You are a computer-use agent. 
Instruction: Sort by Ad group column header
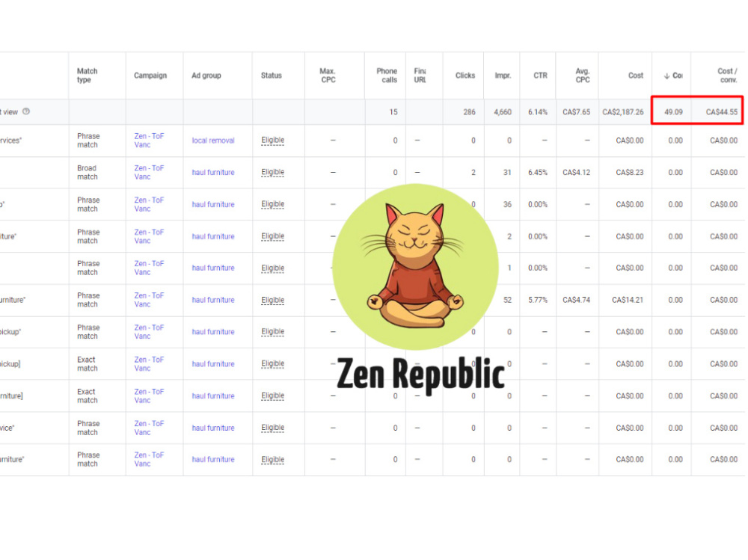point(206,76)
